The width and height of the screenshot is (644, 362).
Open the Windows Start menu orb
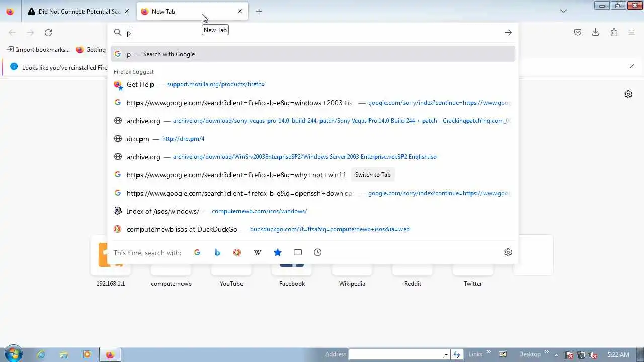(13, 354)
